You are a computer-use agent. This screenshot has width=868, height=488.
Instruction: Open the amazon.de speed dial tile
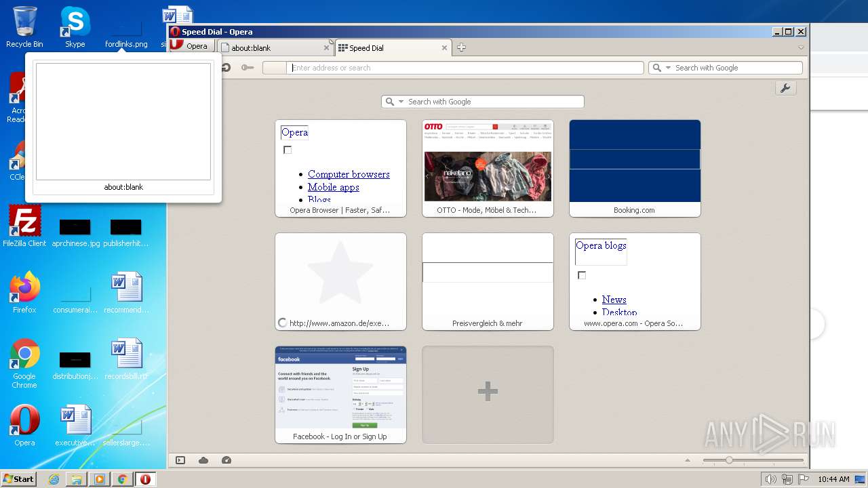click(x=340, y=281)
